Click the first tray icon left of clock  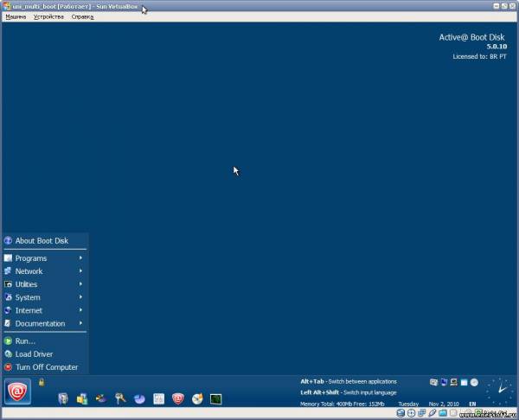point(433,383)
